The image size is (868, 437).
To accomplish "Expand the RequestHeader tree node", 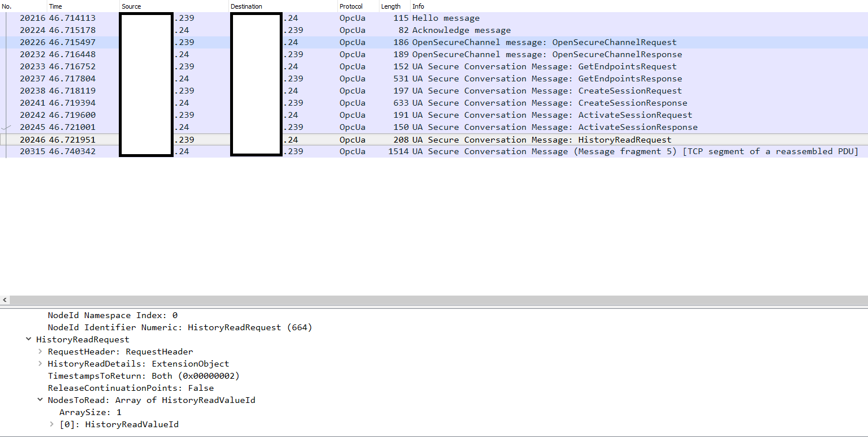I will tap(40, 352).
